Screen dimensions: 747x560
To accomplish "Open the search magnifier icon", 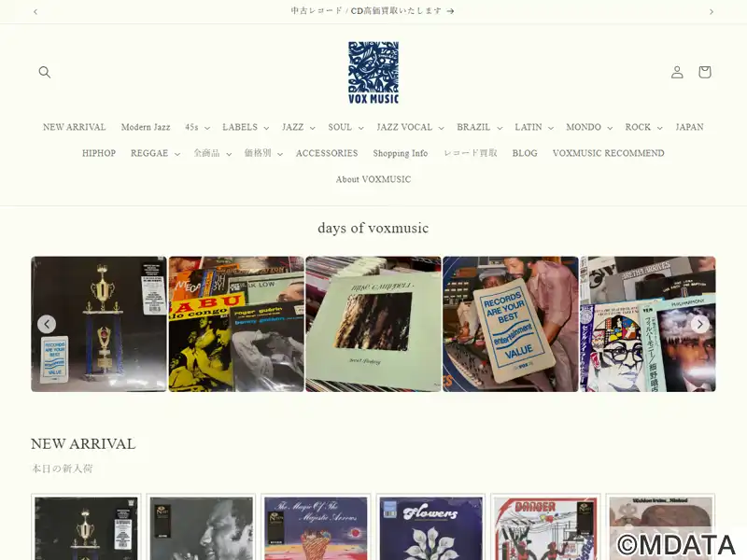I will (x=44, y=72).
